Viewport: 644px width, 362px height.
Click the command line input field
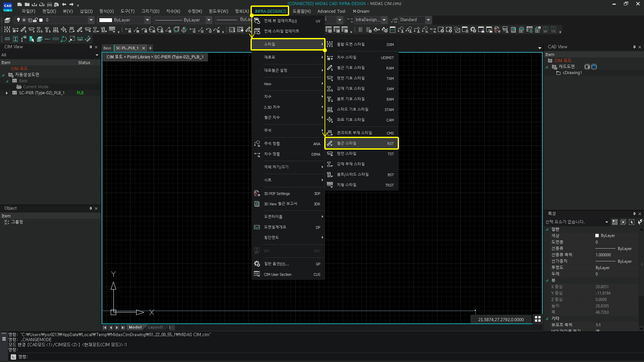[x=330, y=357]
